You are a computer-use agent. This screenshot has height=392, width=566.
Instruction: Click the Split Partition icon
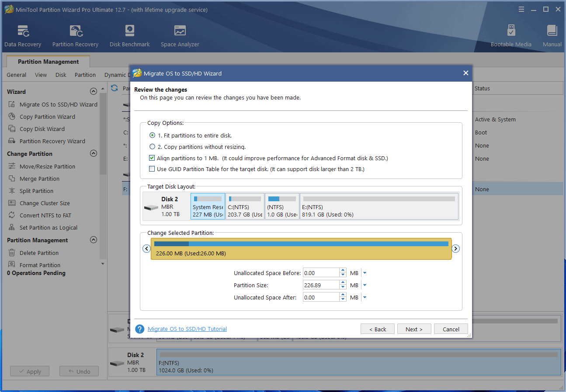point(12,191)
